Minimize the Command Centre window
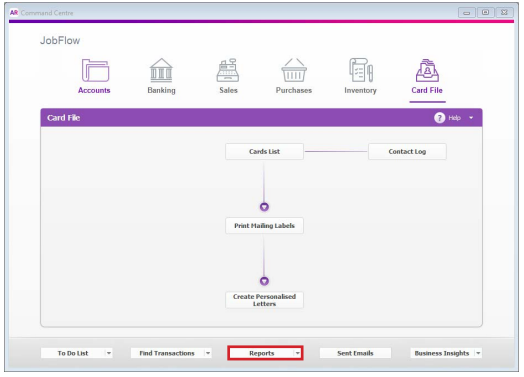The width and height of the screenshot is (524, 377). pos(467,13)
